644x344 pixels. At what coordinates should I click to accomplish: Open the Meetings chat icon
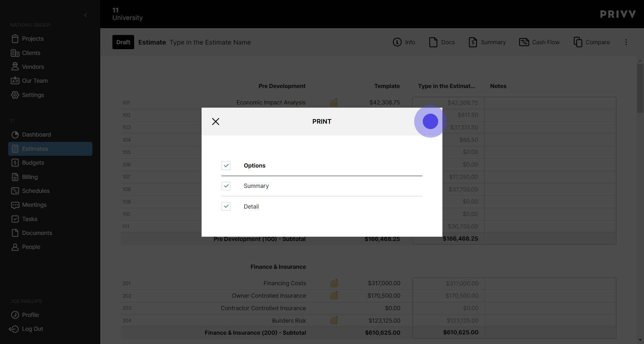15,205
